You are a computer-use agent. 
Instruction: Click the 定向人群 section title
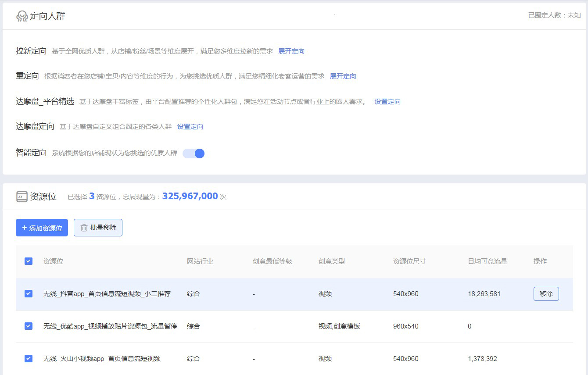(48, 16)
